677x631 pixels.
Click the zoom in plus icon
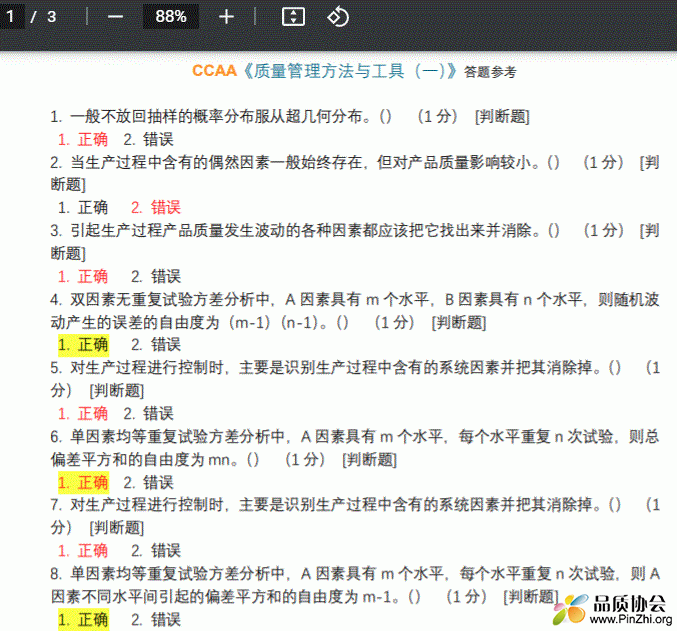(226, 17)
